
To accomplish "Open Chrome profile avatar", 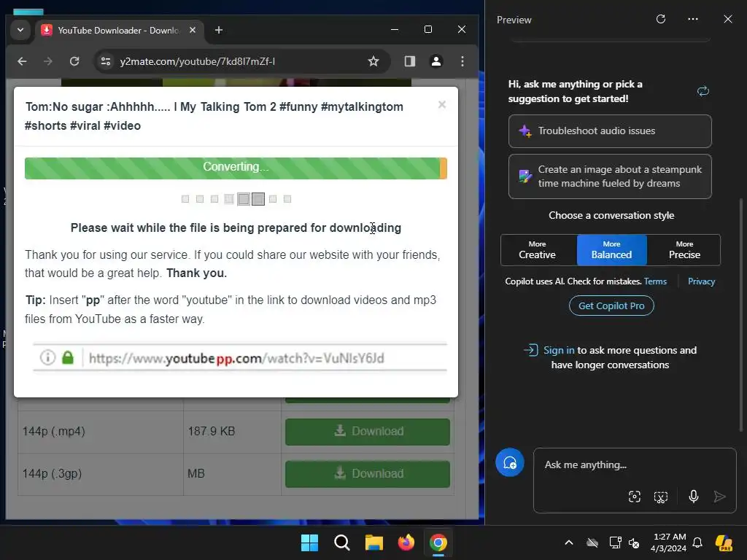I will (x=436, y=61).
